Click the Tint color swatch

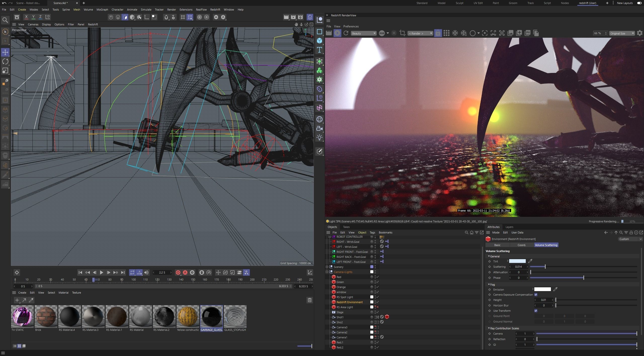(517, 261)
